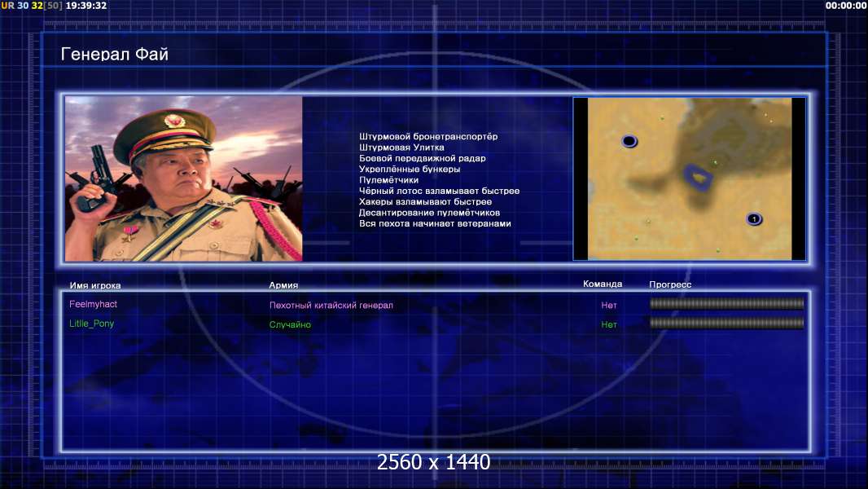
Task: Click 'Штурмовая Улитка' in the ability list
Action: [401, 148]
